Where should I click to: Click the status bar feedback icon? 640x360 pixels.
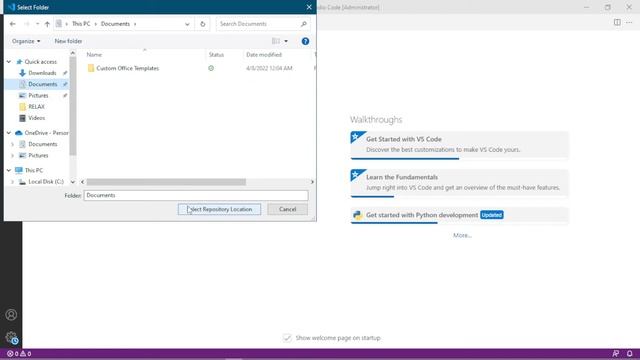pos(616,354)
